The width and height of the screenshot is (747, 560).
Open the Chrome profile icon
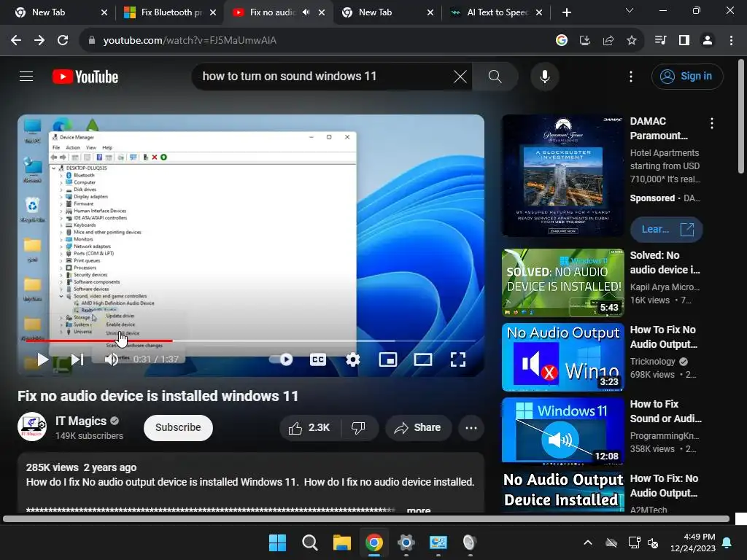[x=708, y=41]
